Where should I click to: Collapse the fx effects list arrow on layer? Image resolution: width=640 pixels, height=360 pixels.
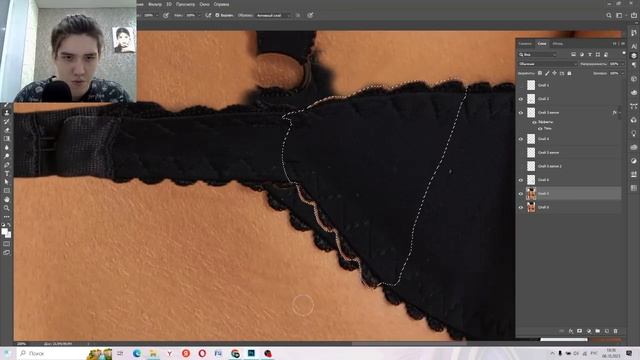pyautogui.click(x=620, y=113)
